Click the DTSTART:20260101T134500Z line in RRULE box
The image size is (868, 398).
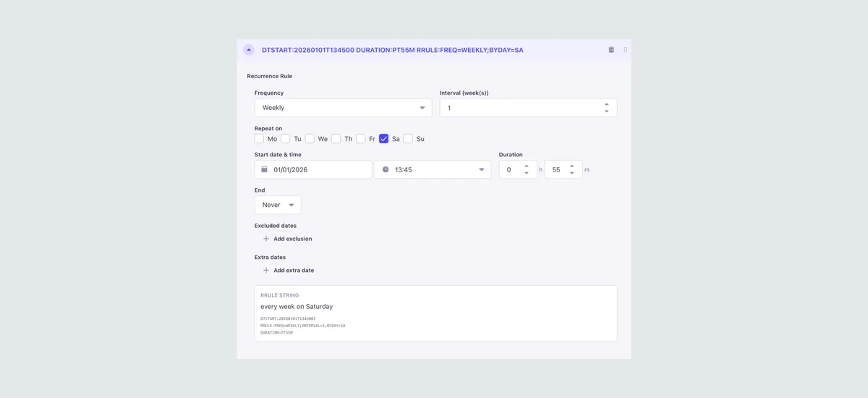[x=288, y=318]
